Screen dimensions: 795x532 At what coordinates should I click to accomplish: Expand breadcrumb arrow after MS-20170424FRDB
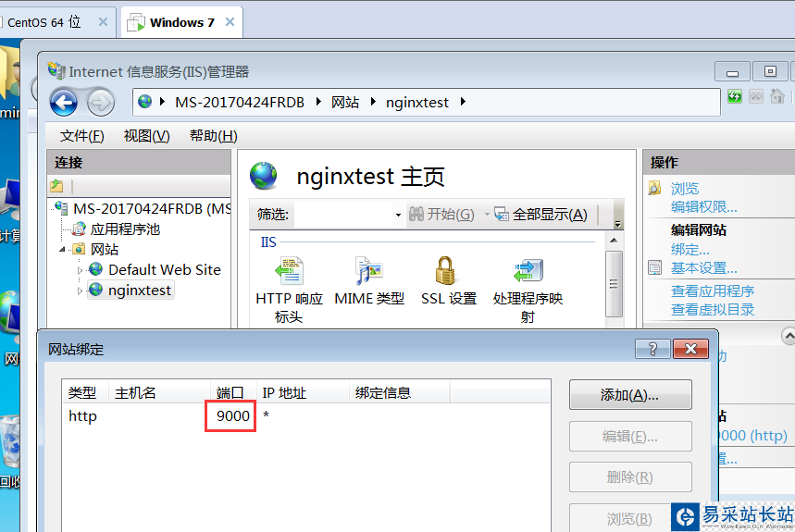(318, 102)
